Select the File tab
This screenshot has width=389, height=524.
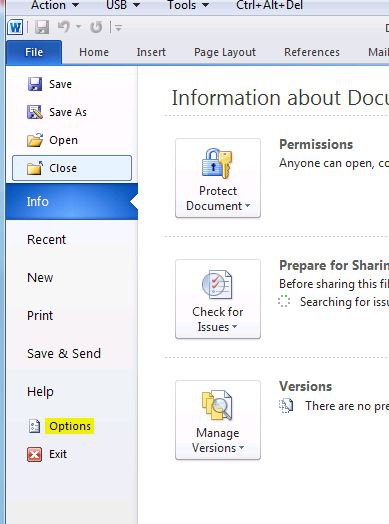(34, 52)
